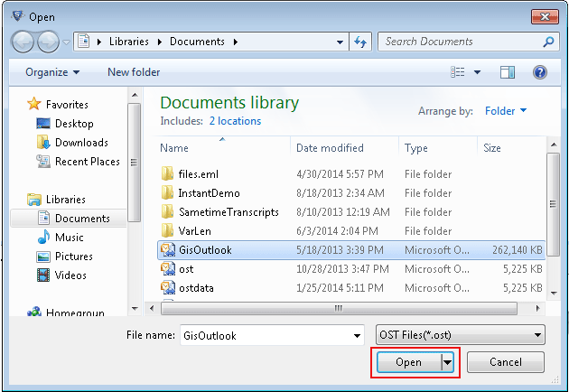Click the SametimeTranscripts folder icon
569x392 pixels.
[167, 211]
